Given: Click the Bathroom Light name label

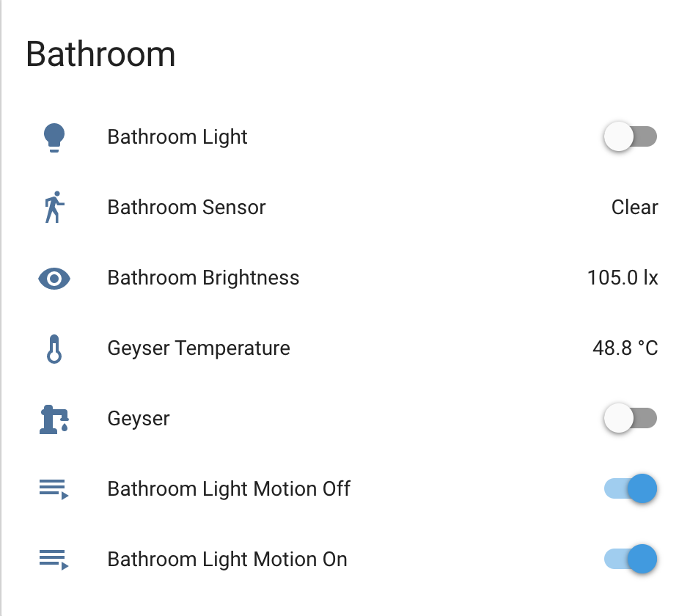Looking at the screenshot, I should tap(177, 136).
